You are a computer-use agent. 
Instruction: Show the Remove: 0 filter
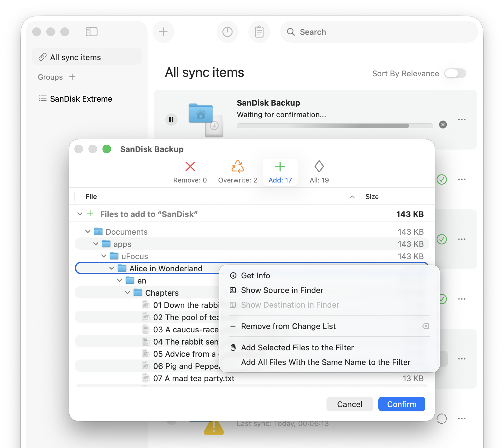(190, 172)
